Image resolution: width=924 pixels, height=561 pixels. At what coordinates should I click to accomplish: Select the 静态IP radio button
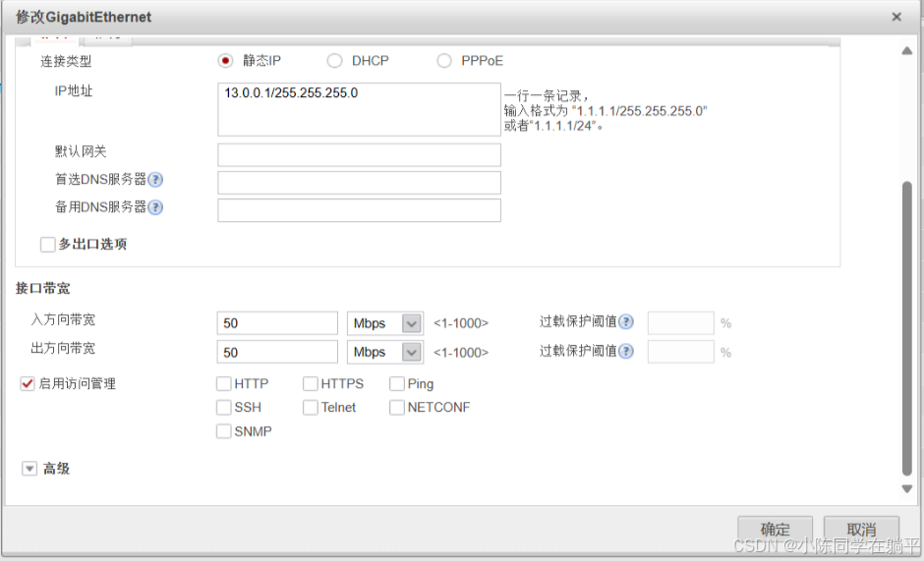tap(226, 61)
